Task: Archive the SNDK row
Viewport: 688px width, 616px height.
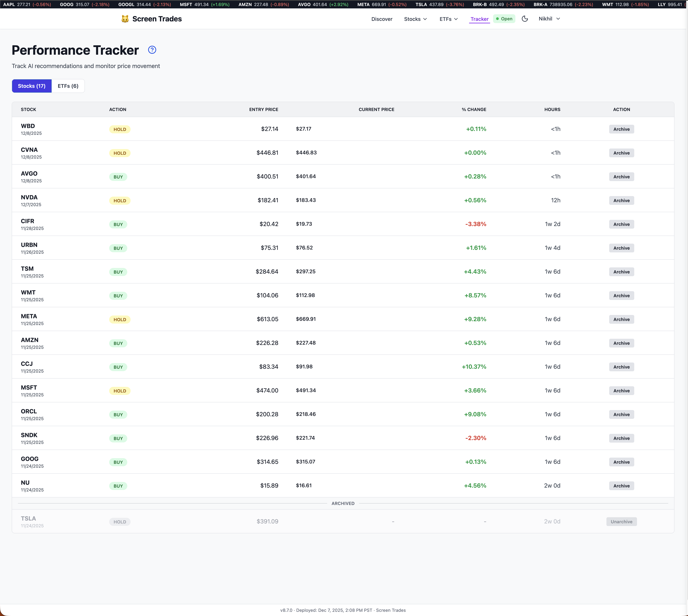Action: tap(621, 438)
